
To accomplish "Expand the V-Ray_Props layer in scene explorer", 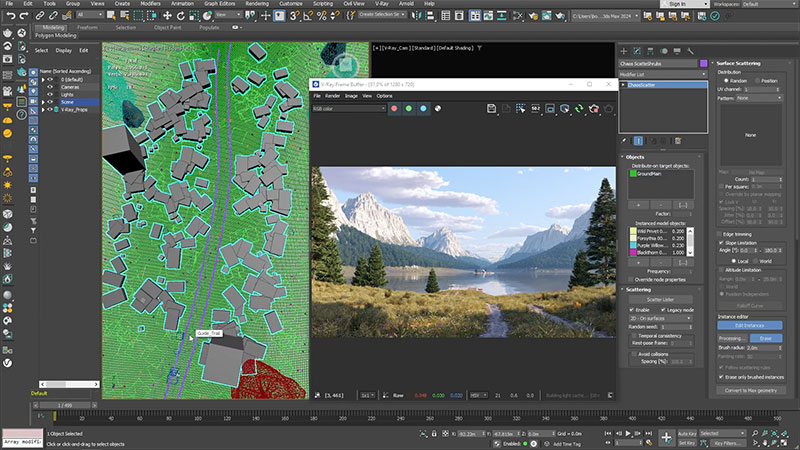I will [x=41, y=109].
